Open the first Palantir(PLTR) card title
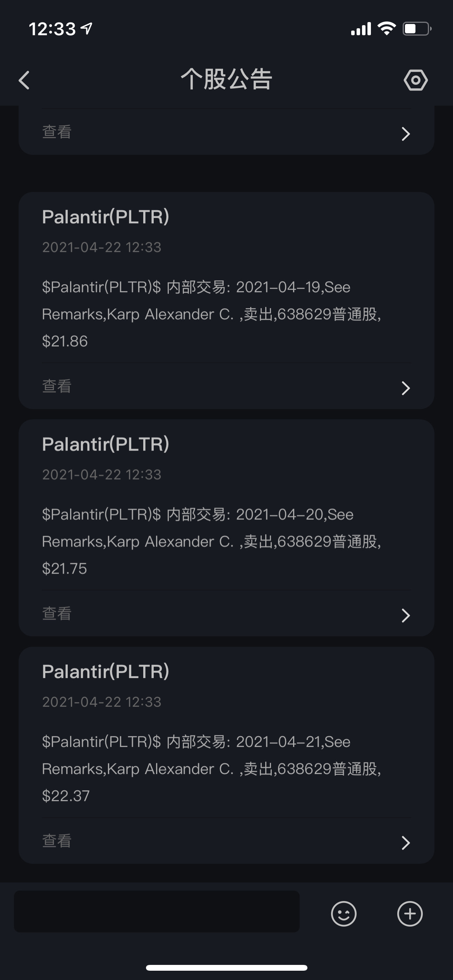The height and width of the screenshot is (980, 453). pyautogui.click(x=105, y=217)
